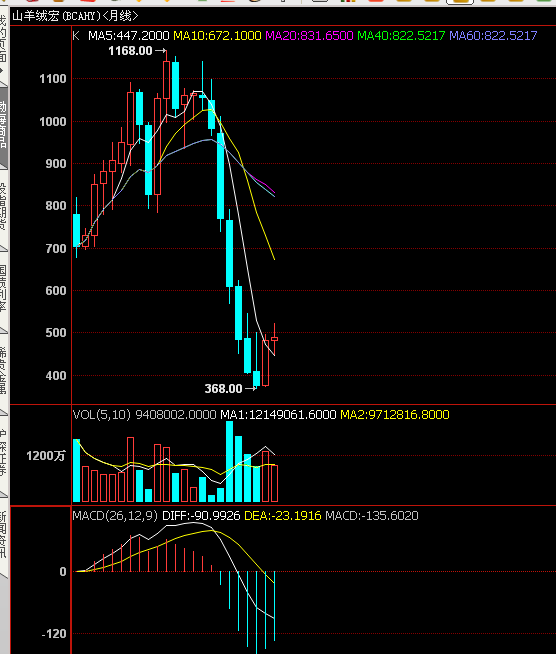Select the first cyan candlestick near 700-800
The width and height of the screenshot is (556, 654).
click(x=76, y=230)
